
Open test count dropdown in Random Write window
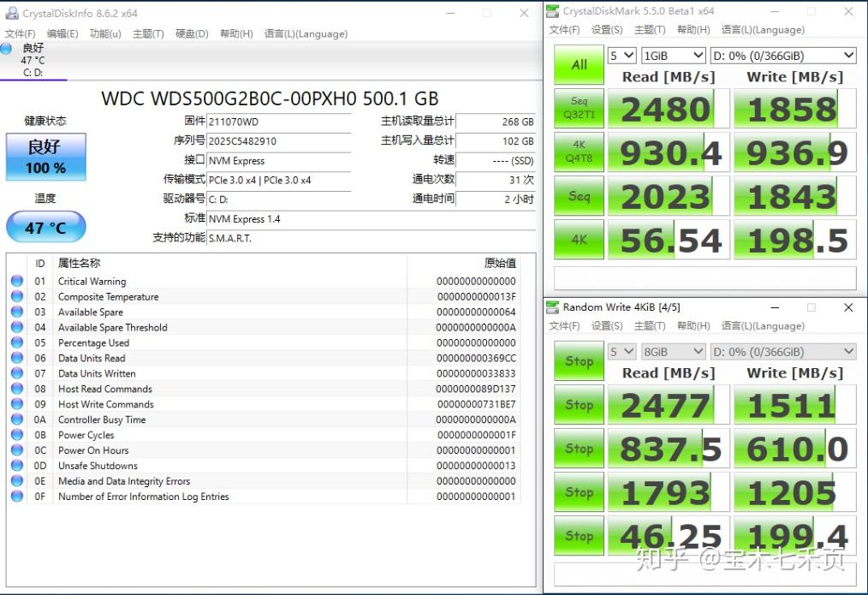click(x=621, y=352)
